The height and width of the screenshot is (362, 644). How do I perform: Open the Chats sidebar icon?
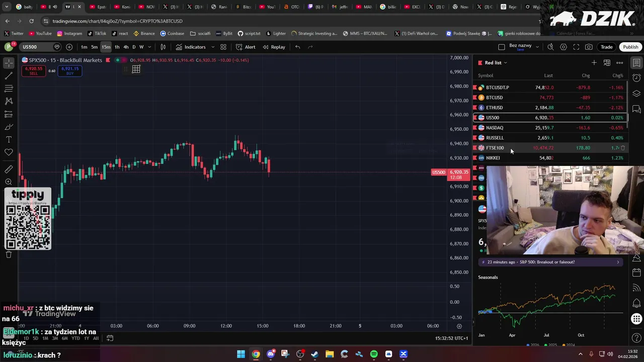coord(636,109)
